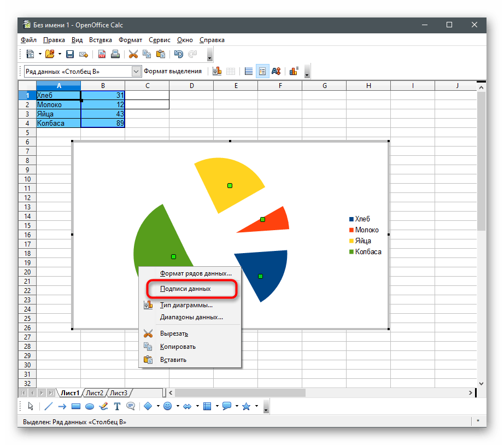
Task: Click the Cut scissors icon in toolbar
Action: point(133,54)
